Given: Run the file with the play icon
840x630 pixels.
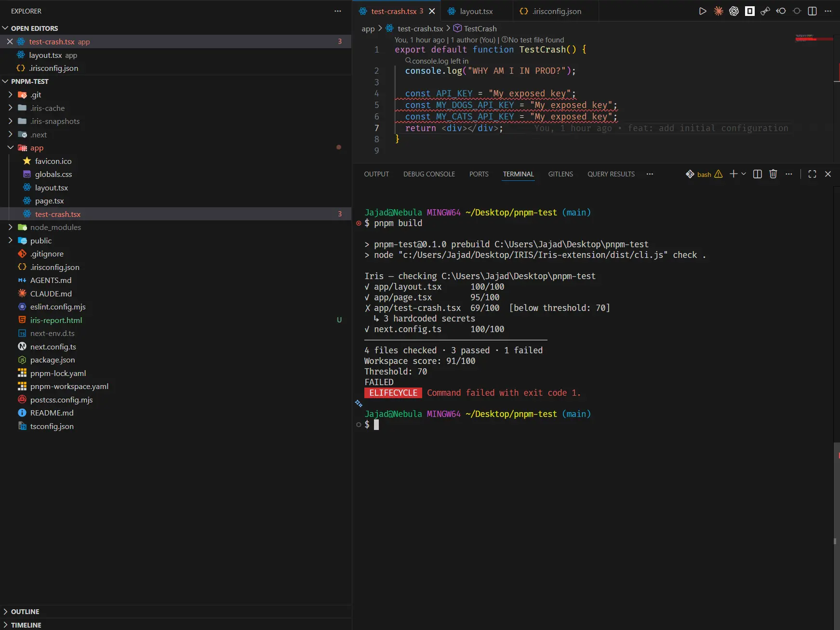Looking at the screenshot, I should (703, 11).
